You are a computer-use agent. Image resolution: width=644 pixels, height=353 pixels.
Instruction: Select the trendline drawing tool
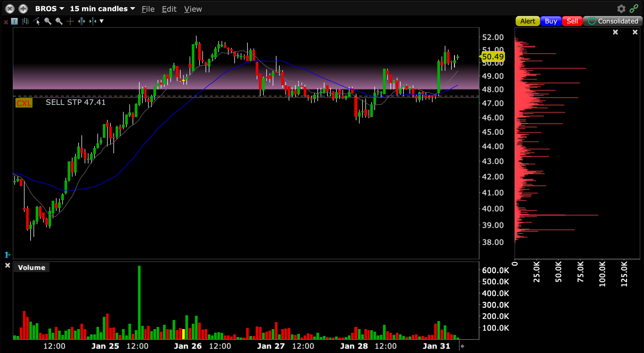(36, 21)
